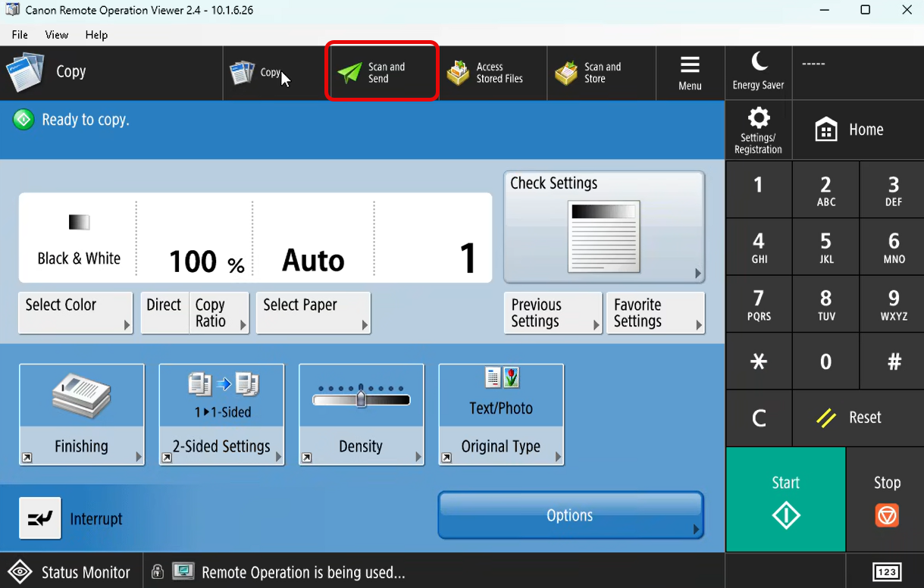Viewport: 924px width, 588px height.
Task: Open the hamburger Menu
Action: click(x=689, y=73)
